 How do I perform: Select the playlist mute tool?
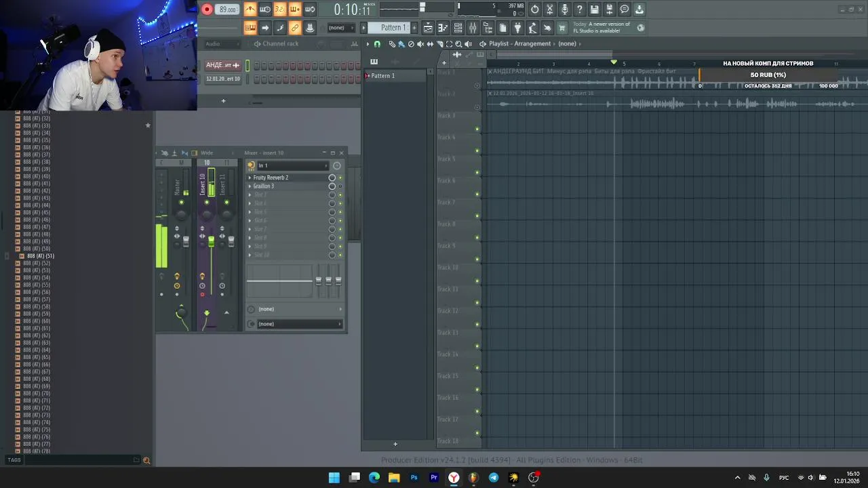(x=420, y=44)
